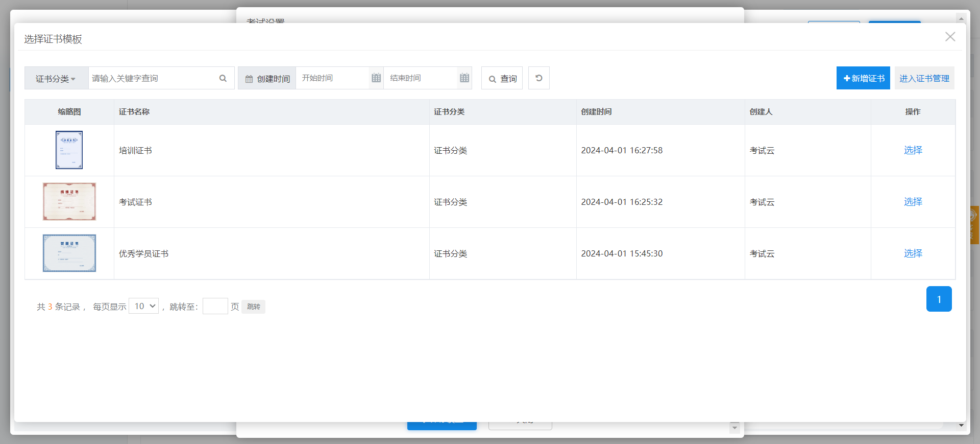980x444 pixels.
Task: Open the end time calendar picker icon
Action: pyautogui.click(x=464, y=78)
